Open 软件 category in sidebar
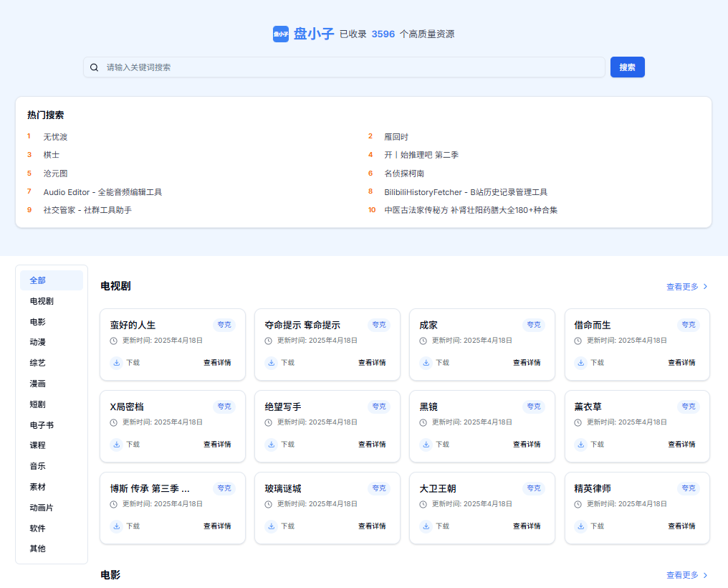728x588 pixels. pyautogui.click(x=37, y=528)
